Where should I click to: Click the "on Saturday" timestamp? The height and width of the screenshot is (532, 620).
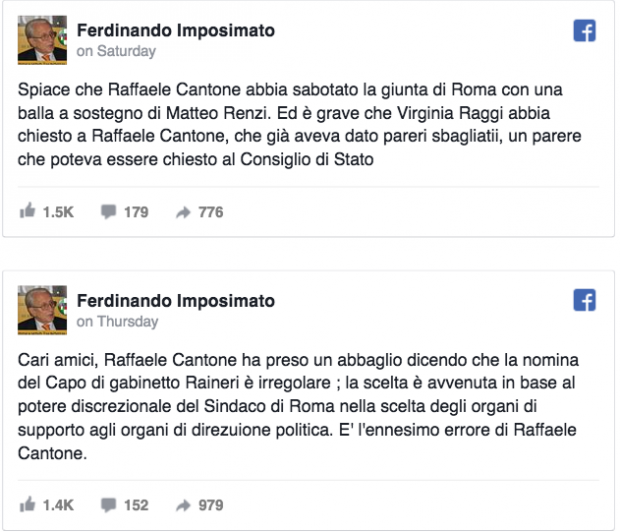click(x=116, y=51)
